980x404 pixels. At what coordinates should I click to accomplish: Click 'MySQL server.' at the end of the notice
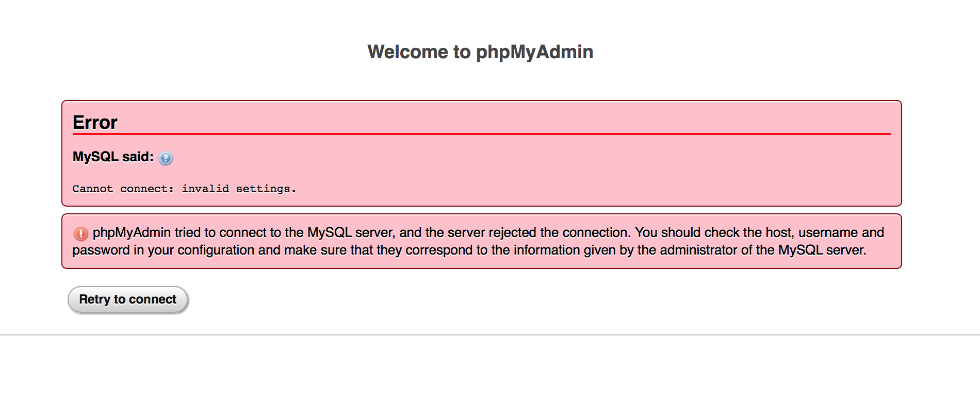click(x=822, y=250)
